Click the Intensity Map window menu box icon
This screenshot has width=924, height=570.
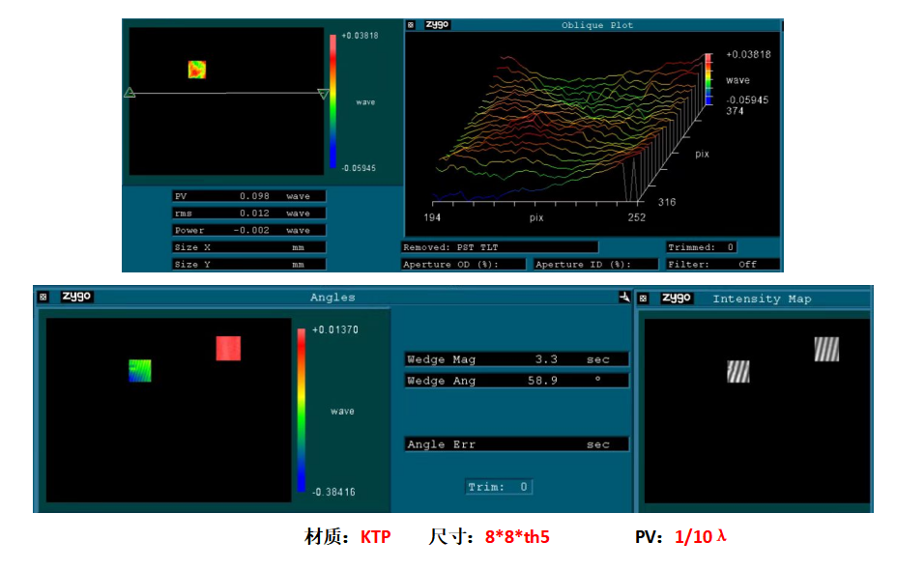[x=643, y=299]
